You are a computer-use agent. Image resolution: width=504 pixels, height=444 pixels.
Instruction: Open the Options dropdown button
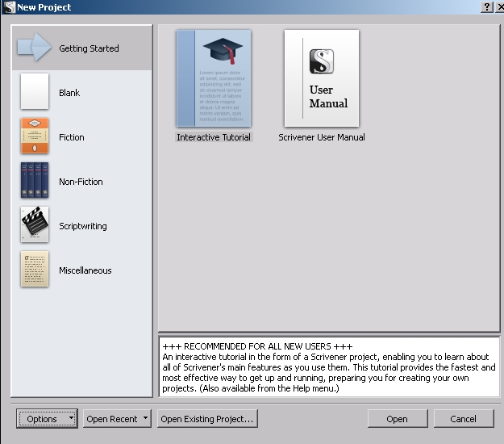tap(47, 419)
